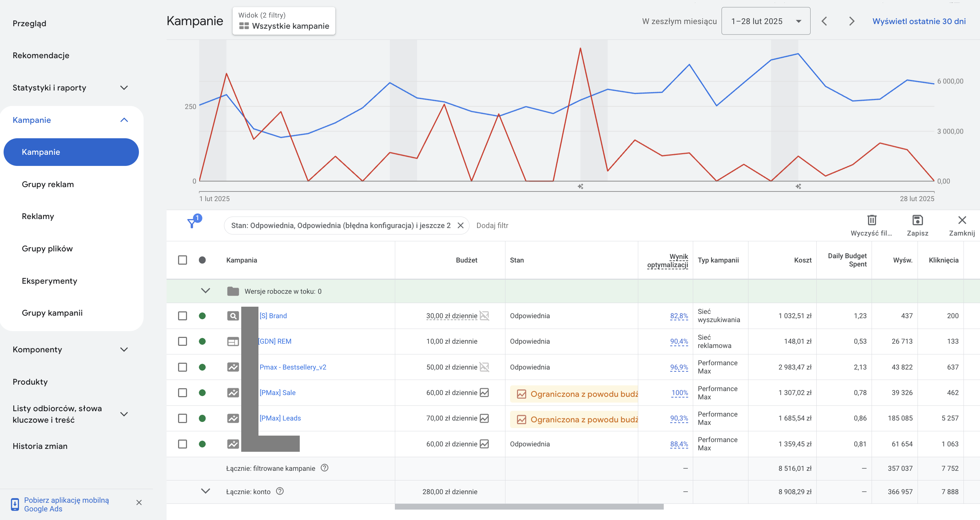Click Google Ads mobile app phone icon
Screen dimensions: 980x520
coord(15,504)
